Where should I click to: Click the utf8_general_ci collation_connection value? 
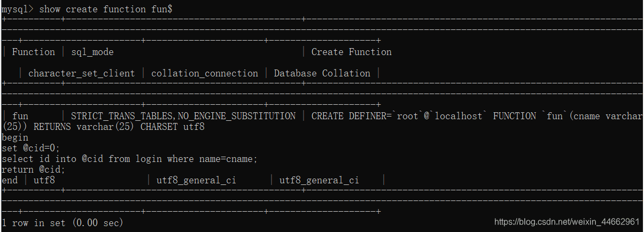tap(196, 180)
